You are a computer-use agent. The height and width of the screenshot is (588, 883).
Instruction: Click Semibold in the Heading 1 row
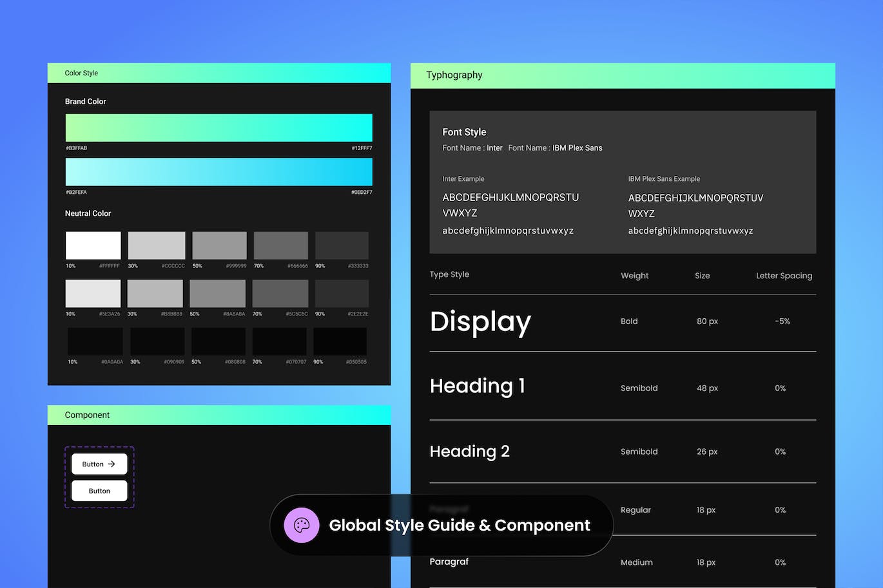click(x=639, y=388)
